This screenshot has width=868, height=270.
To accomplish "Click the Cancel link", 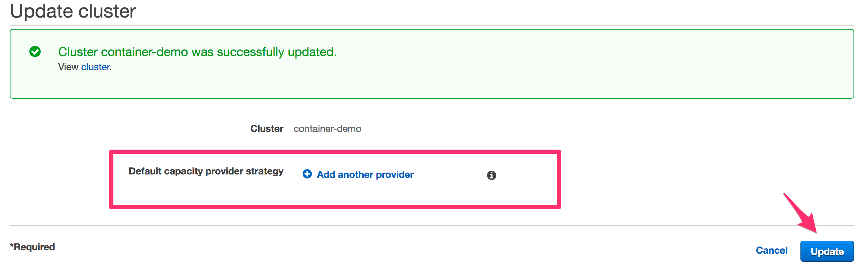I will (771, 250).
